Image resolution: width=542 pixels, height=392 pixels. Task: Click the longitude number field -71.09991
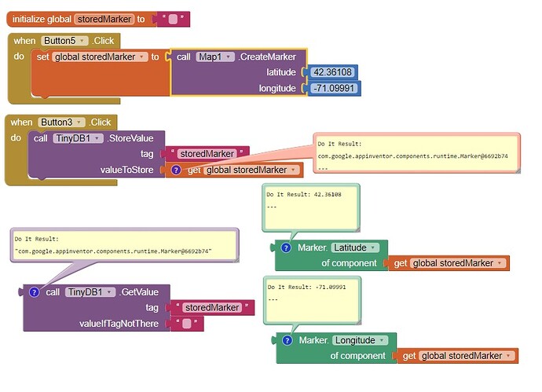(x=334, y=88)
